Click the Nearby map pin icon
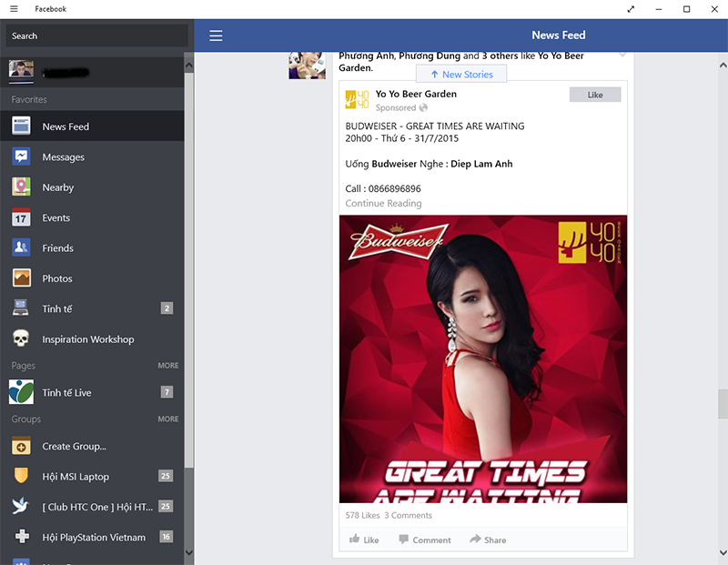This screenshot has height=565, width=728. (x=21, y=187)
